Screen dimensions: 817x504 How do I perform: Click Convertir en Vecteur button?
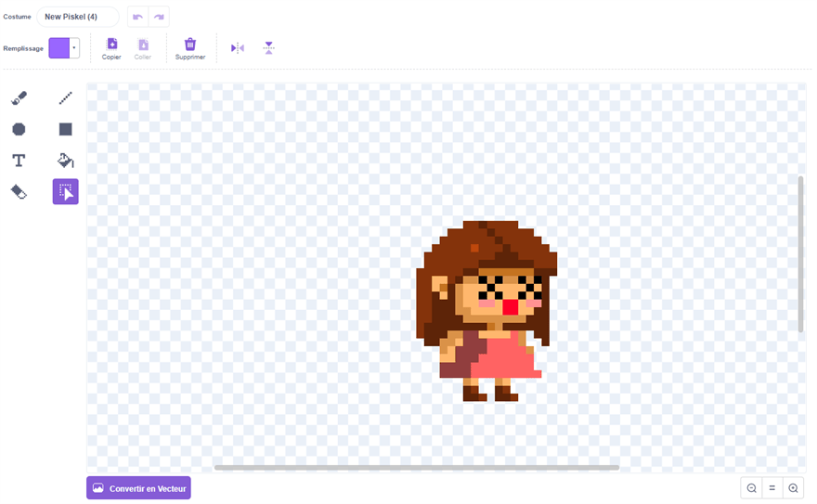pos(138,488)
